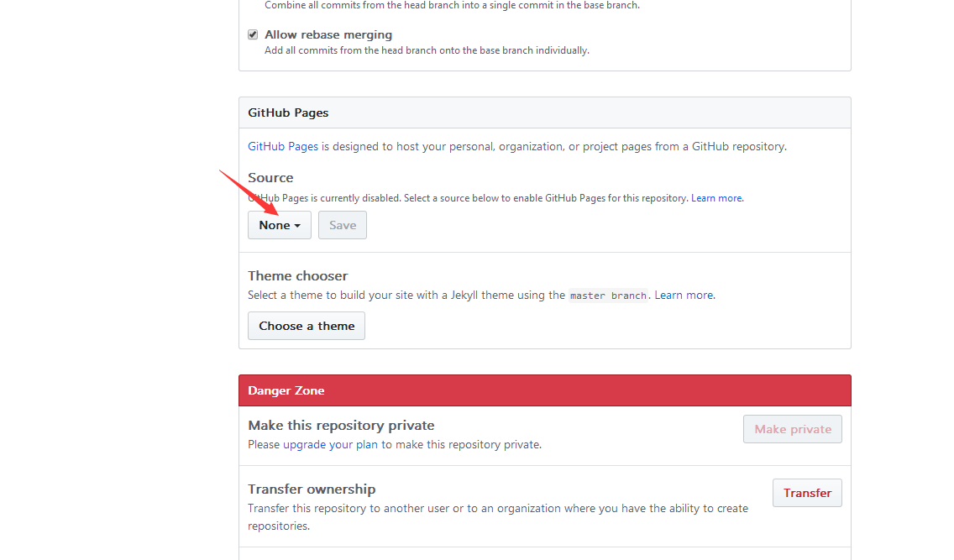The width and height of the screenshot is (954, 560).
Task: Click the caret arrow beside None
Action: pyautogui.click(x=297, y=226)
